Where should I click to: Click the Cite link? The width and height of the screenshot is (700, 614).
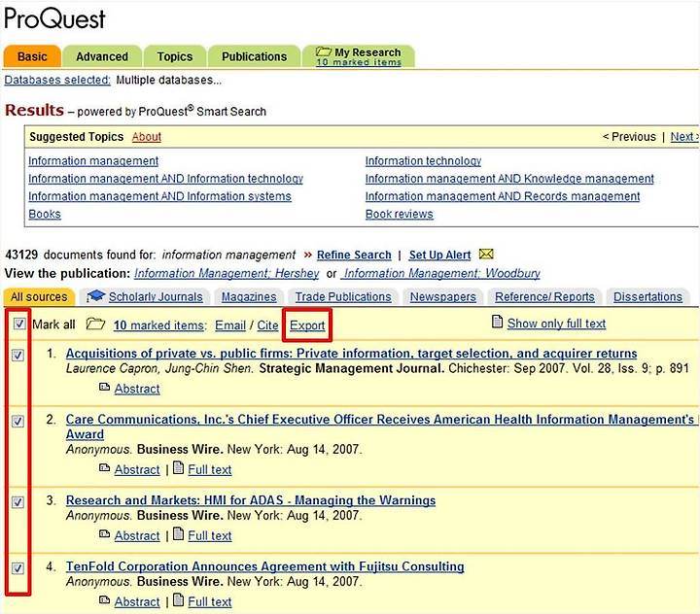point(267,325)
